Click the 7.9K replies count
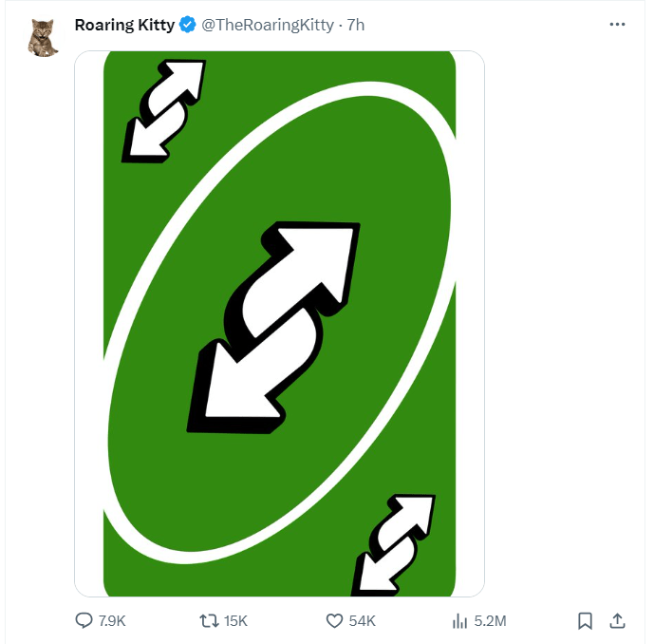The width and height of the screenshot is (654, 644). [x=112, y=621]
